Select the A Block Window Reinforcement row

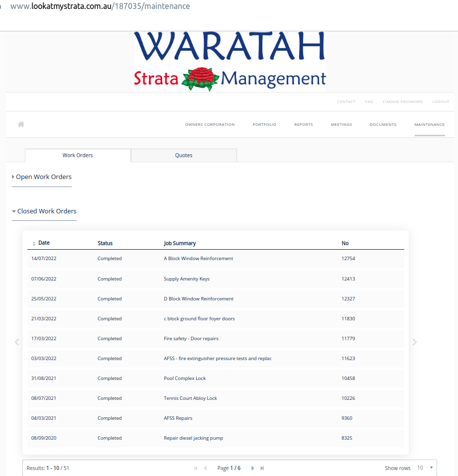point(198,259)
